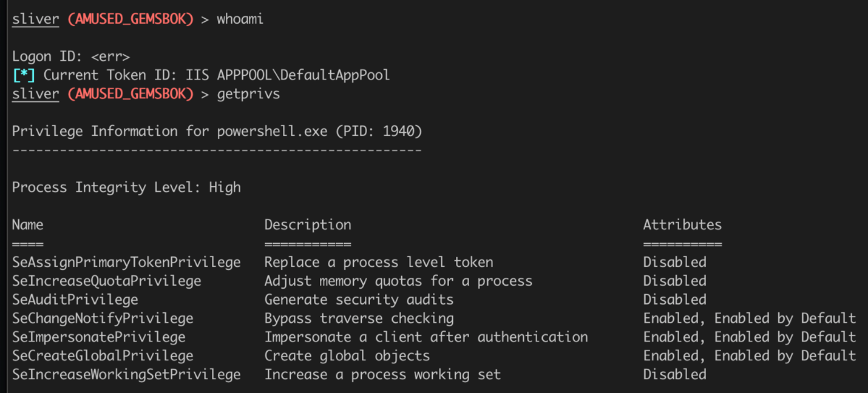Click the SeImpersonatePrivilege privilege name
Image resolution: width=868 pixels, height=393 pixels.
99,337
